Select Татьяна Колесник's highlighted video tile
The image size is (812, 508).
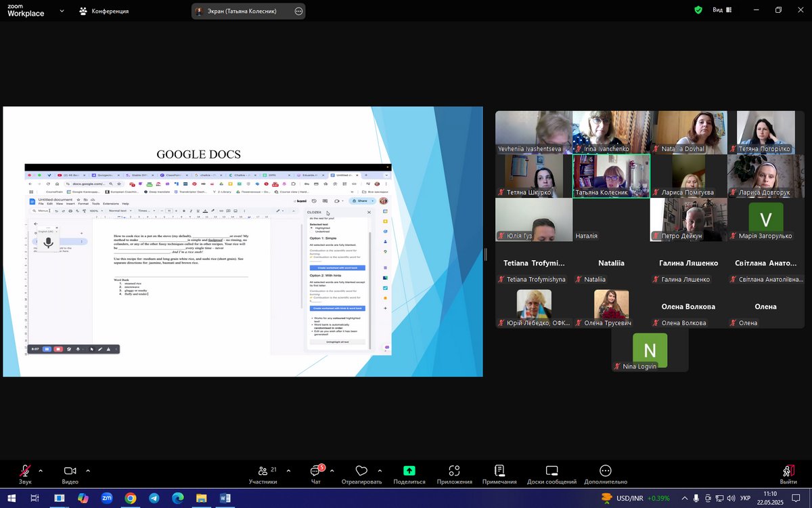click(611, 176)
